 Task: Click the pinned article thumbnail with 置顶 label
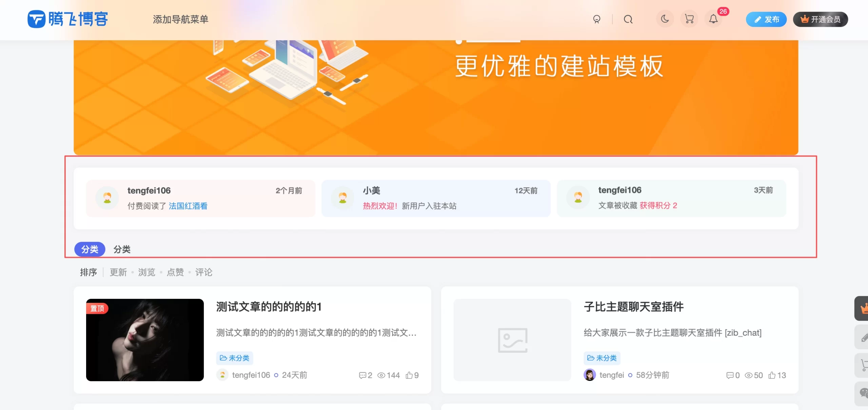[145, 339]
